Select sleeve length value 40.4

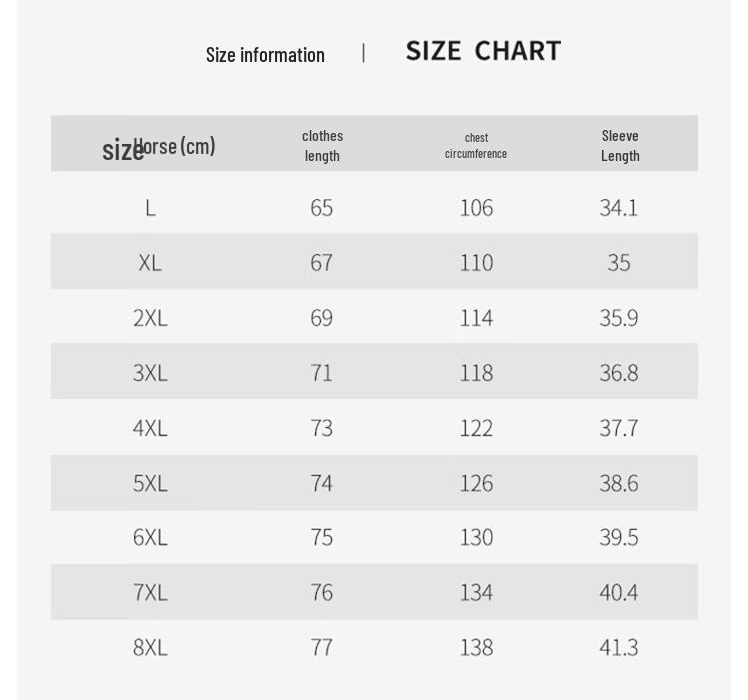point(619,592)
